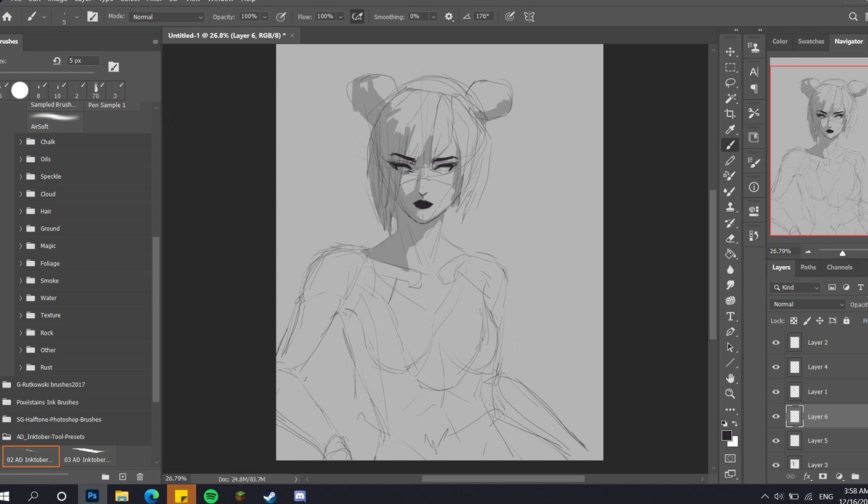Switch to the Paths tab
868x504 pixels.
coord(808,268)
